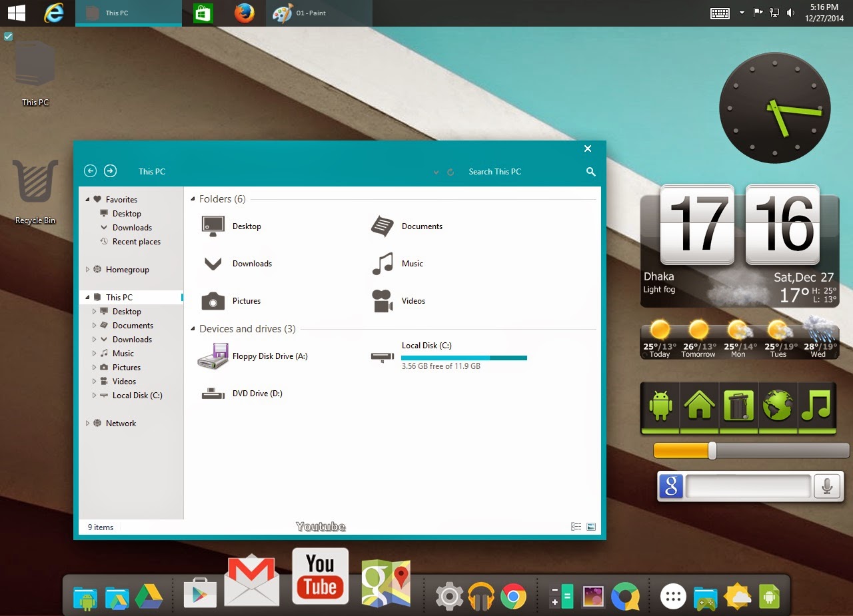This screenshot has height=616, width=853.
Task: Open Local Disk (C:) drive
Action: (448, 356)
